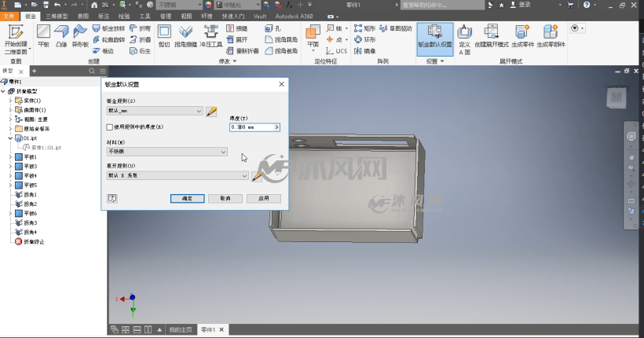The height and width of the screenshot is (338, 644).
Task: Click the 确定 button
Action: tap(187, 199)
